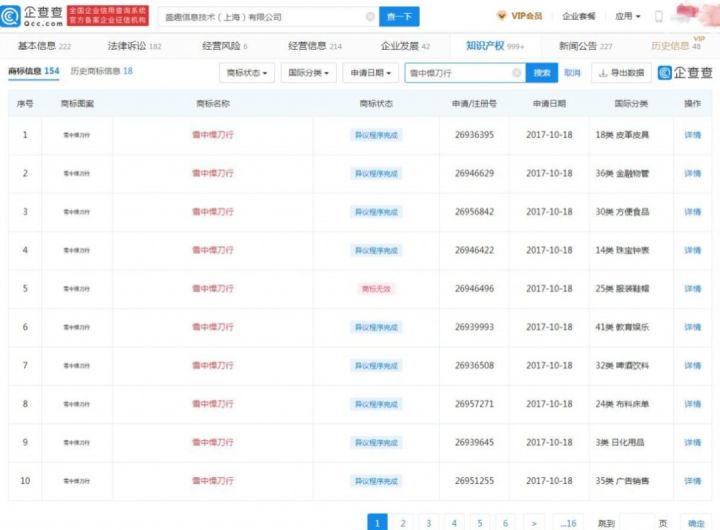This screenshot has height=530, width=720.
Task: Open 详情 for registration 26946629
Action: 692,174
